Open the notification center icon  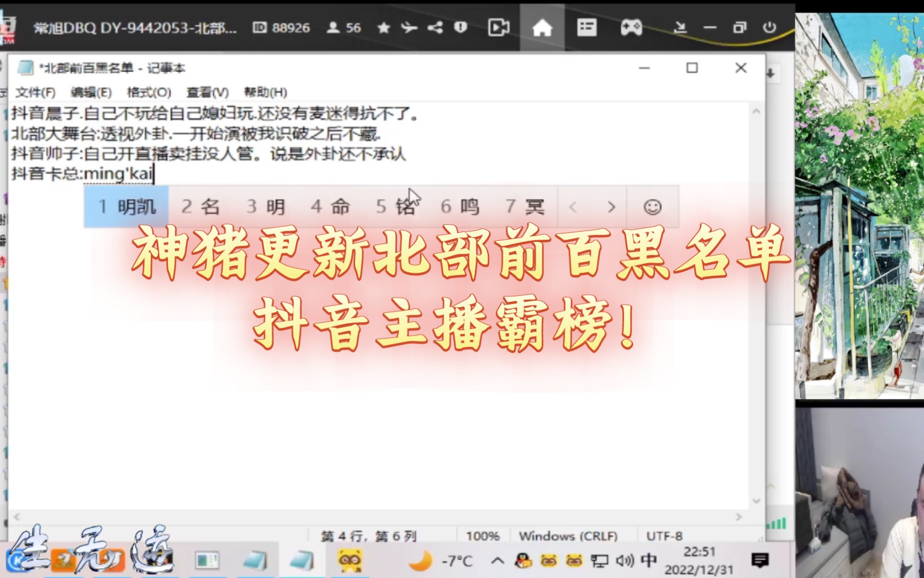click(x=760, y=560)
